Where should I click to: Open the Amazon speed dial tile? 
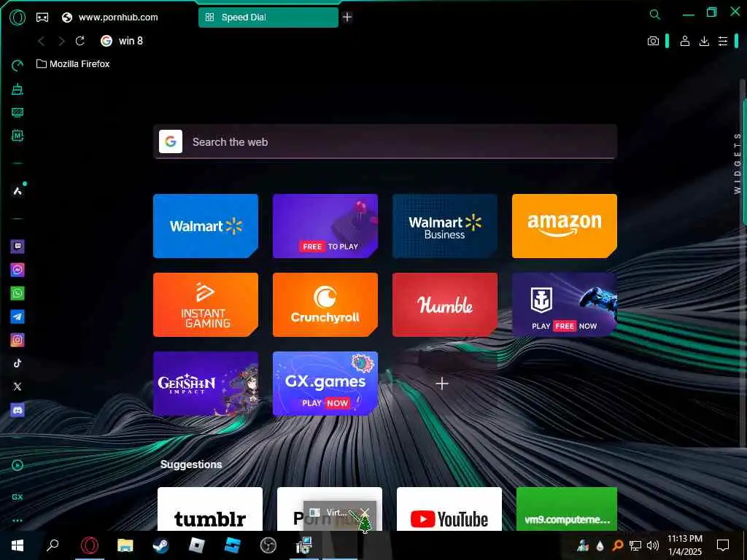click(x=565, y=226)
